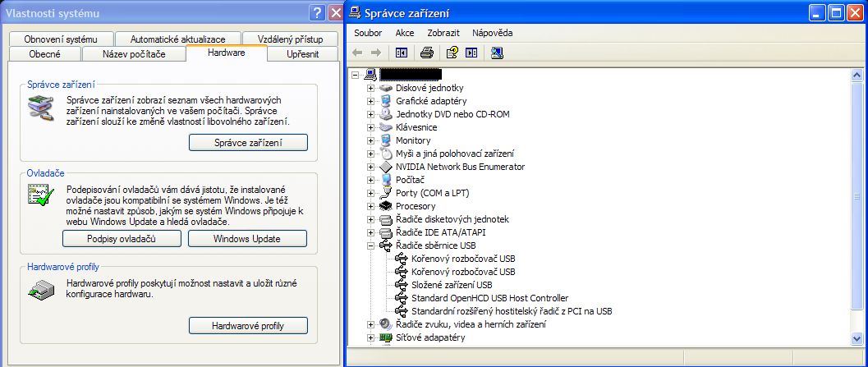The height and width of the screenshot is (367, 868).
Task: Open Properties via the question mark toolbar icon
Action: 451,53
